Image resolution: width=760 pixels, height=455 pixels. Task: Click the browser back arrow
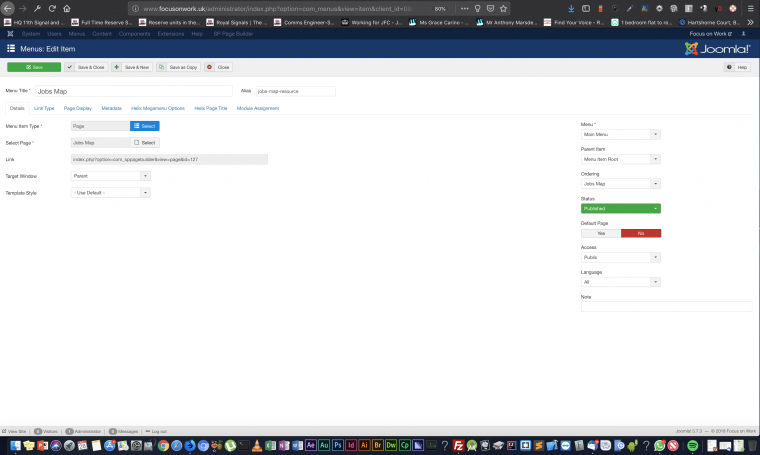click(x=7, y=8)
